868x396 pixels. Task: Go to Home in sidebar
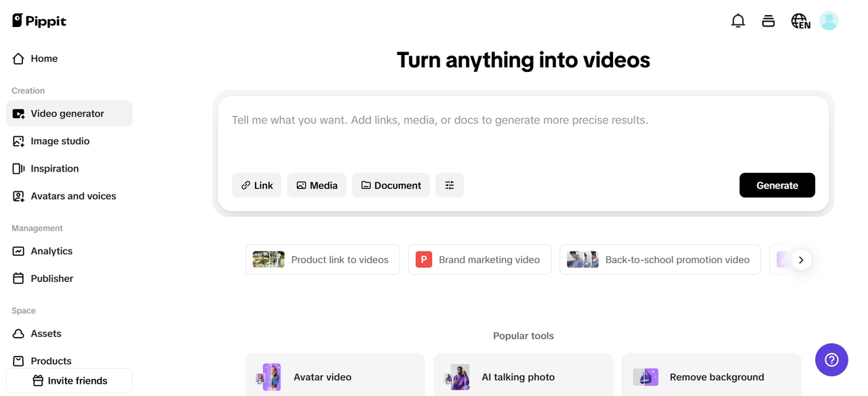44,59
